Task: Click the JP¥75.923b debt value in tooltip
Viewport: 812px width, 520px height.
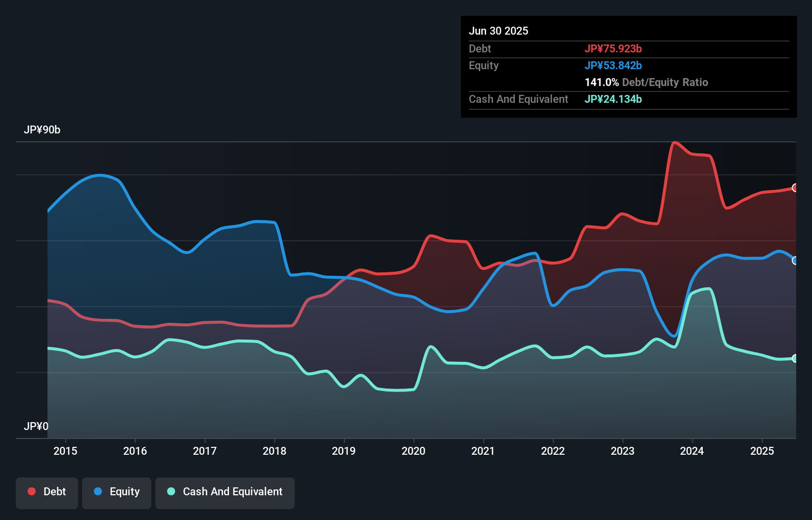Action: (x=613, y=48)
